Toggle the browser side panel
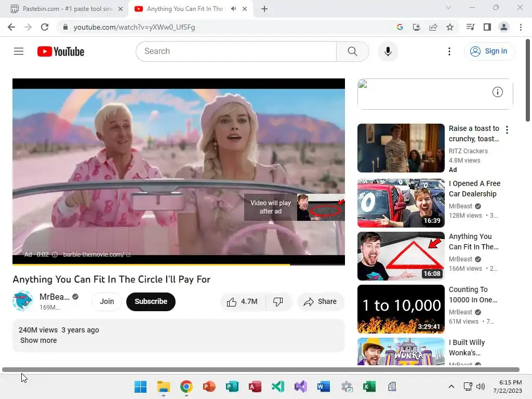This screenshot has height=399, width=532. pos(487,27)
